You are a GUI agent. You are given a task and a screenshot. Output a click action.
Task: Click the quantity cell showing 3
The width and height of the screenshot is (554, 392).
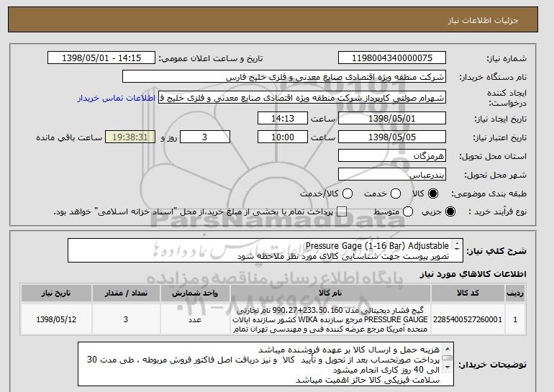click(x=126, y=319)
